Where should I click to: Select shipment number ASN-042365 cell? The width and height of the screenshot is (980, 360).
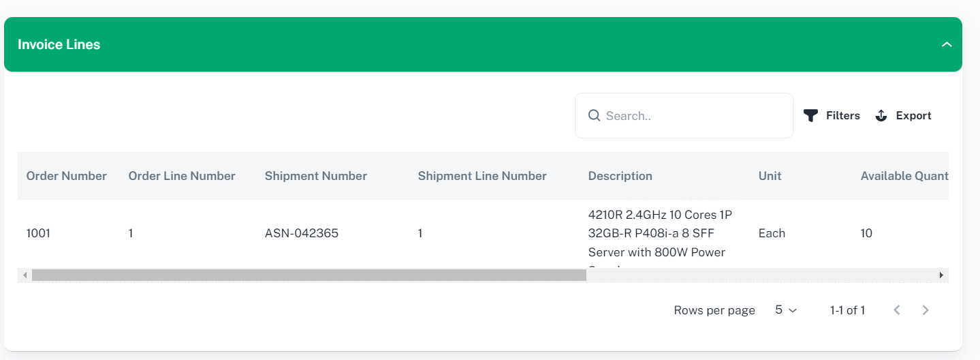pos(302,233)
